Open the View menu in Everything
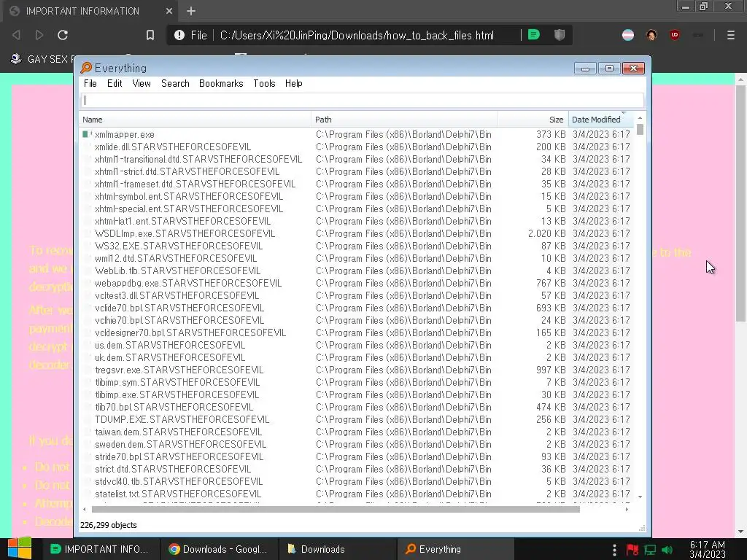 [142, 83]
